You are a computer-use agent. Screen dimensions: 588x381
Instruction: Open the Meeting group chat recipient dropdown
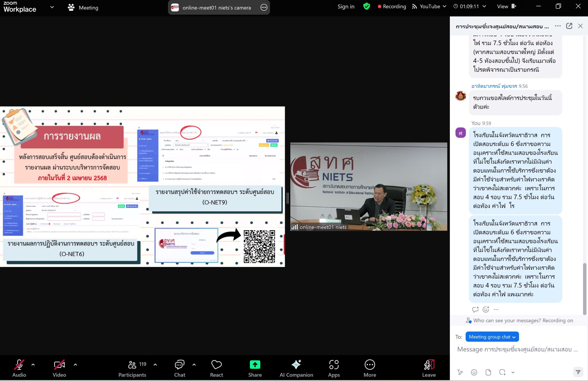[492, 337]
